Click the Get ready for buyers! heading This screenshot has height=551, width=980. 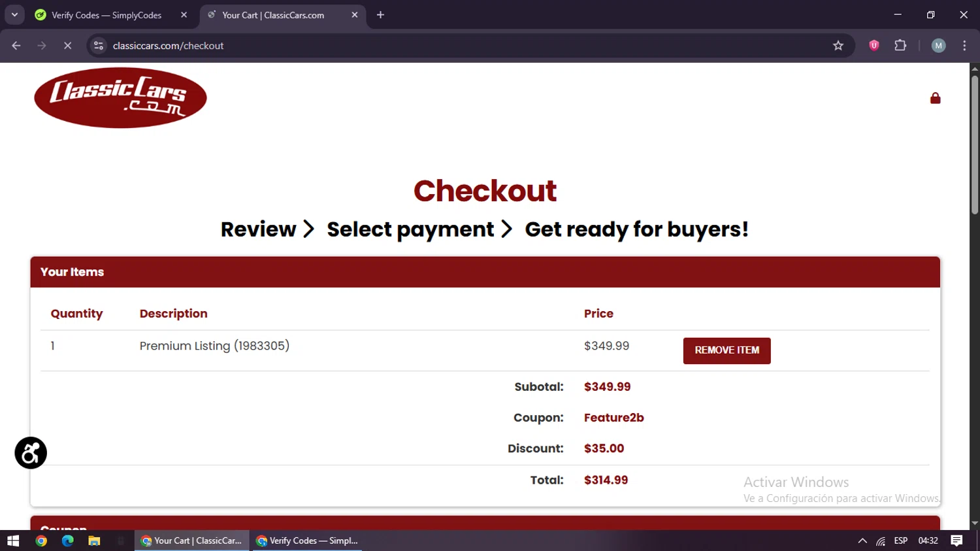(x=636, y=229)
